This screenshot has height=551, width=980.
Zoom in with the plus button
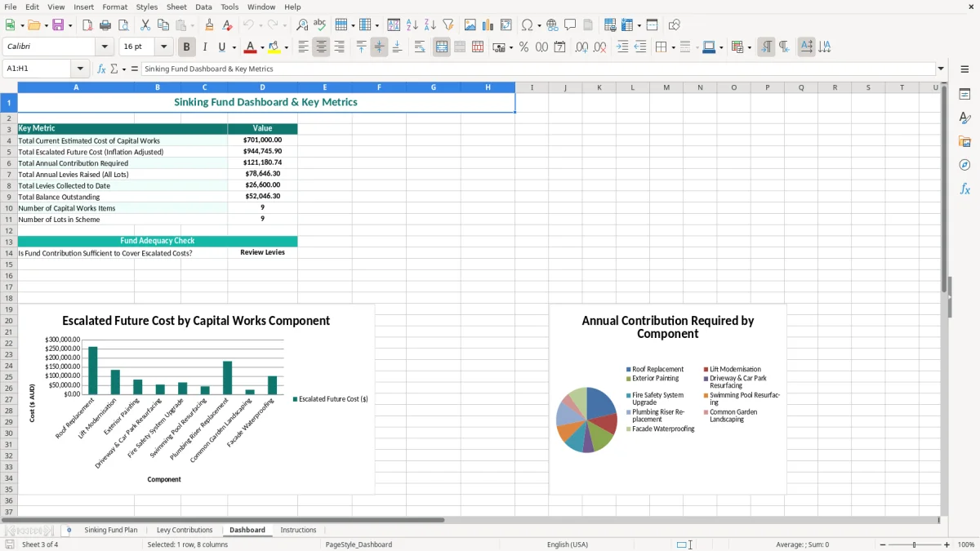coord(947,544)
